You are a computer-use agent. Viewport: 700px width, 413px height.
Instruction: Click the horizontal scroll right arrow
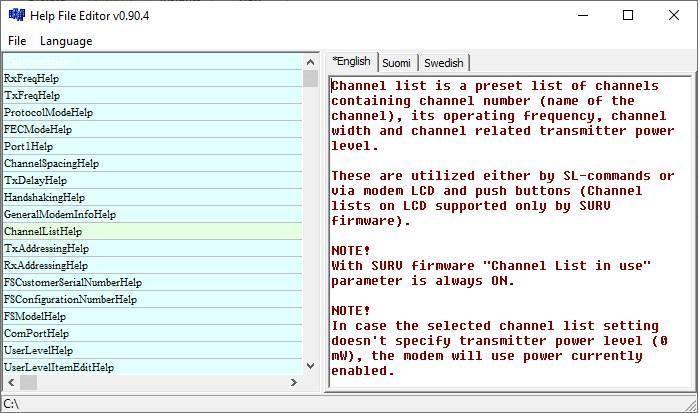294,383
